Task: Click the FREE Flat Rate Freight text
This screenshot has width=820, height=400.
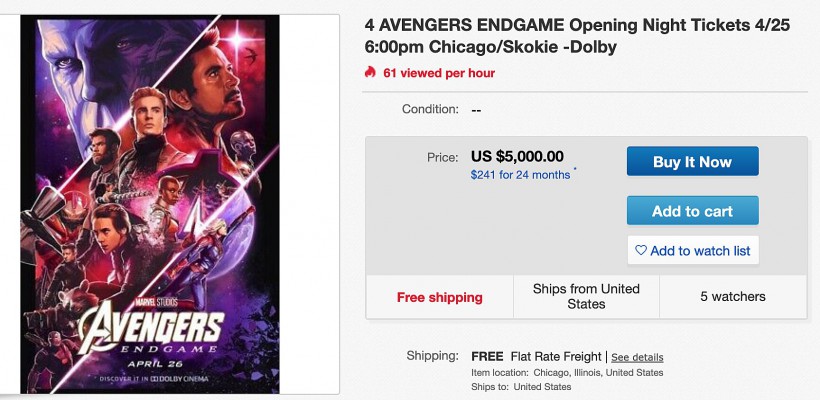Action: (x=536, y=356)
